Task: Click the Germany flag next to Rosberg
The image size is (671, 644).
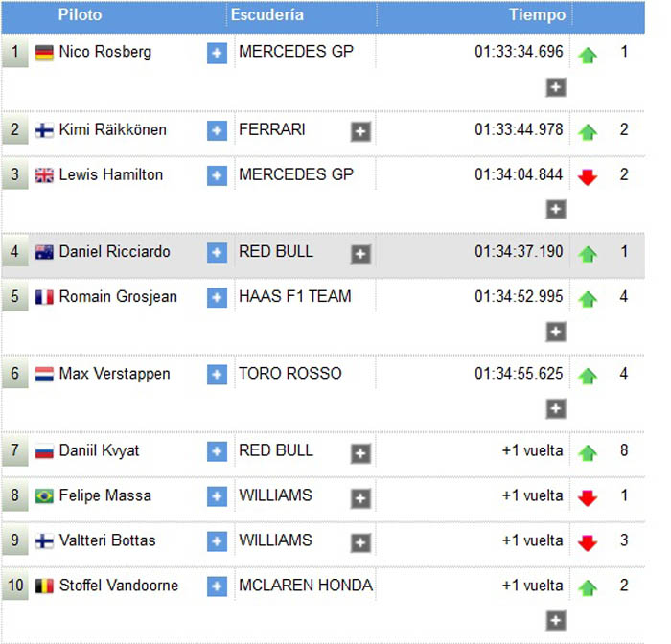Action: tap(44, 53)
